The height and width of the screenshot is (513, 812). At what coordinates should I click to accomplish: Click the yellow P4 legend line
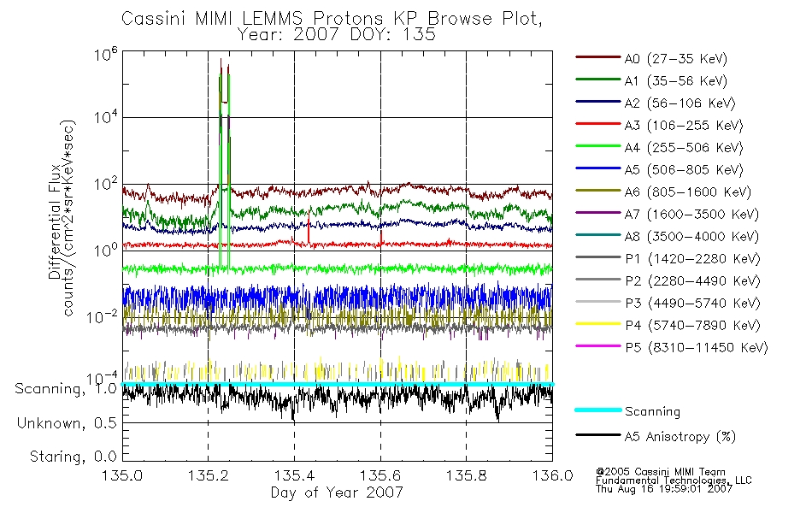(x=597, y=324)
